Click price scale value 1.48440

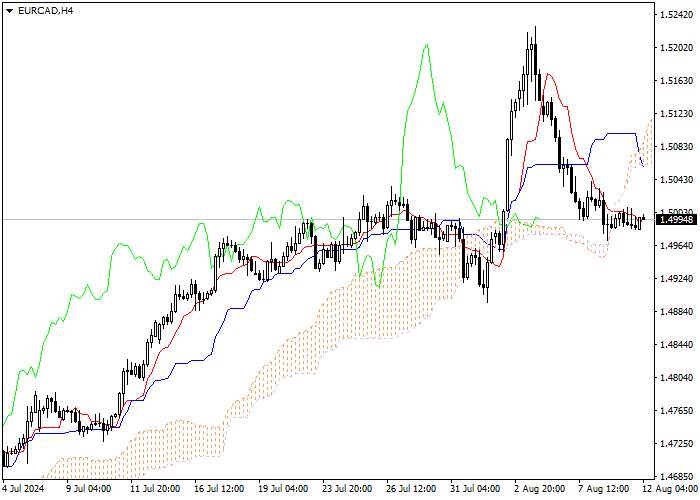coord(676,344)
